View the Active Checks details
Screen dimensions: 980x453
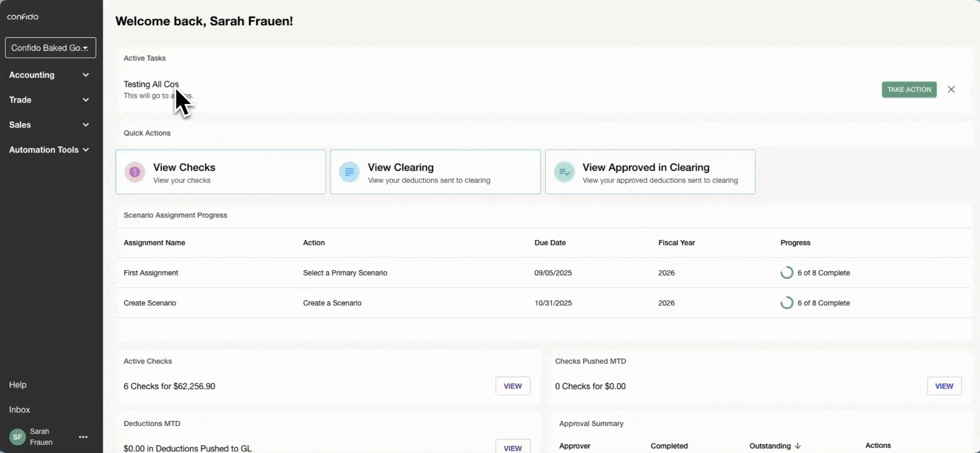[512, 386]
